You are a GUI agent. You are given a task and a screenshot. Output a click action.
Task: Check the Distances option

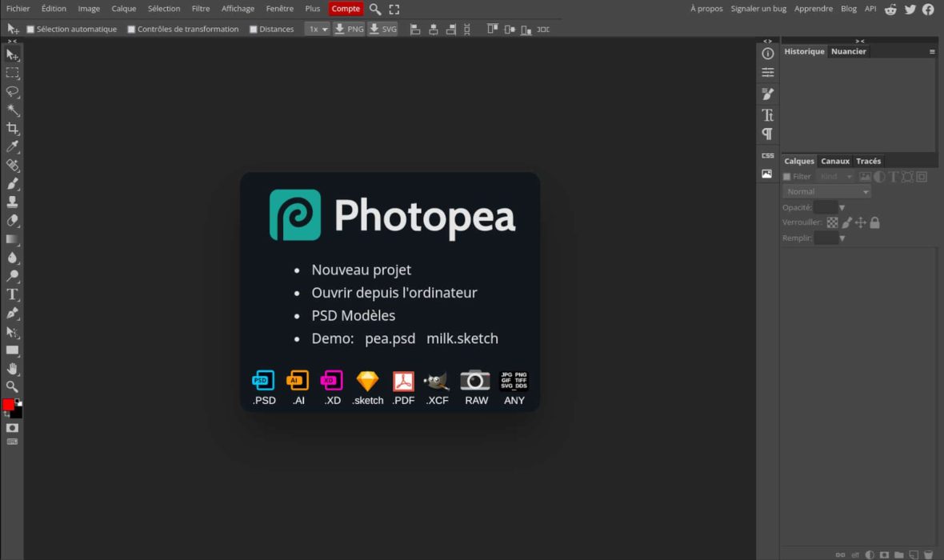coord(254,30)
